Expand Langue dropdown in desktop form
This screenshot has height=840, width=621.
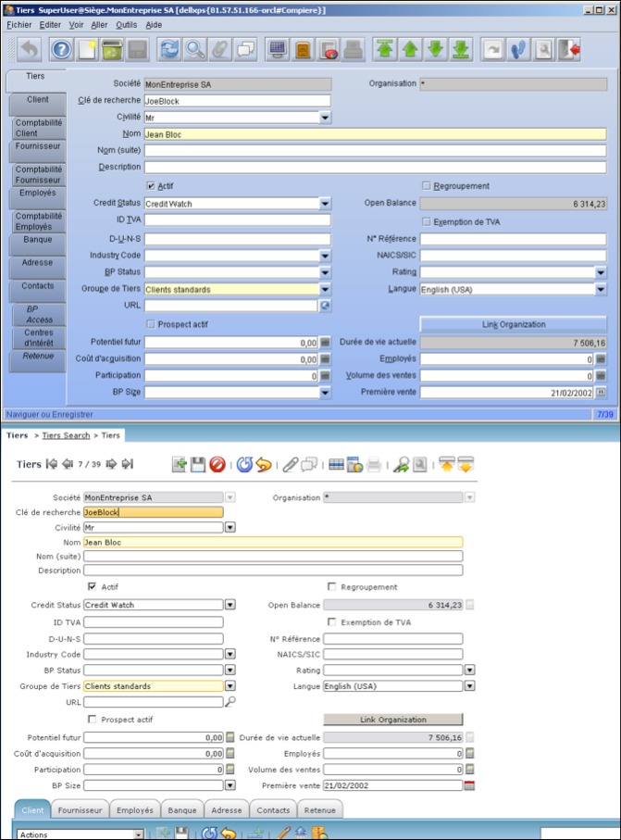[x=601, y=290]
